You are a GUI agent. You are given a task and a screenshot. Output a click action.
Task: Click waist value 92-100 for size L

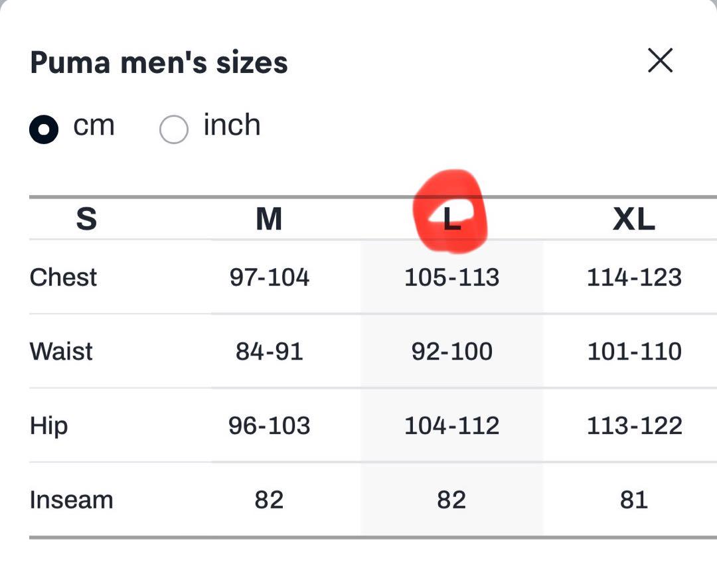coord(452,352)
